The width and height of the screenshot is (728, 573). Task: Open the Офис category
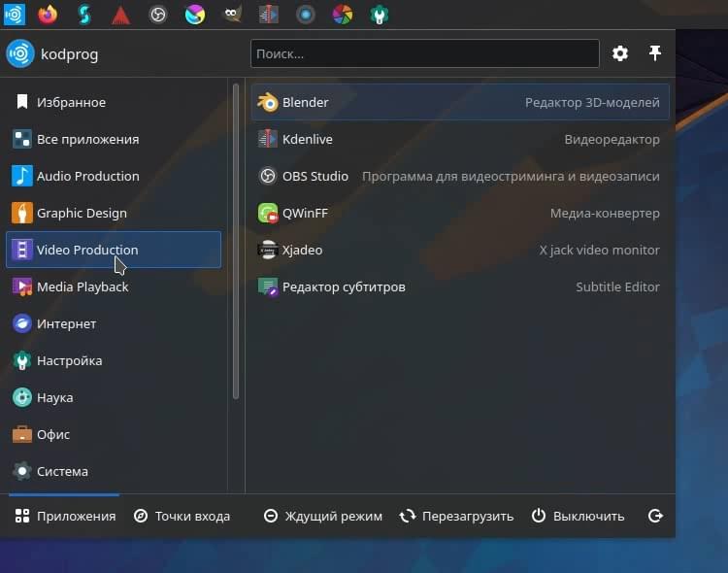tap(114, 434)
